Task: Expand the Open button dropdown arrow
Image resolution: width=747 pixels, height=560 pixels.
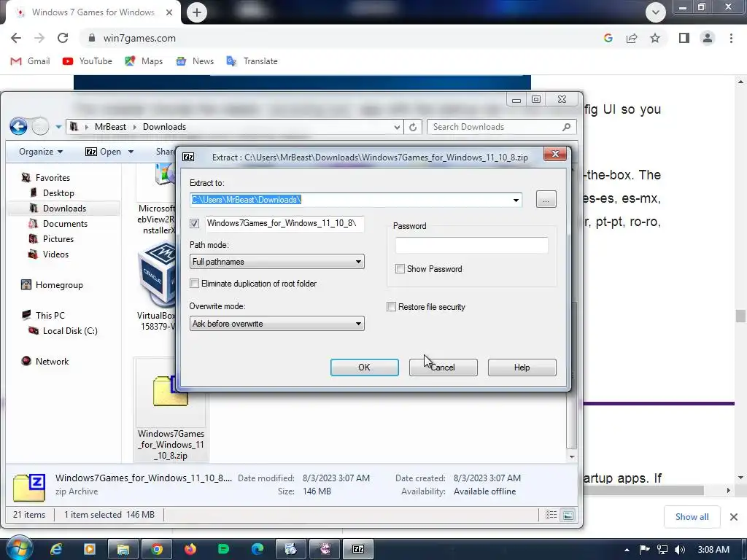Action: pyautogui.click(x=131, y=152)
